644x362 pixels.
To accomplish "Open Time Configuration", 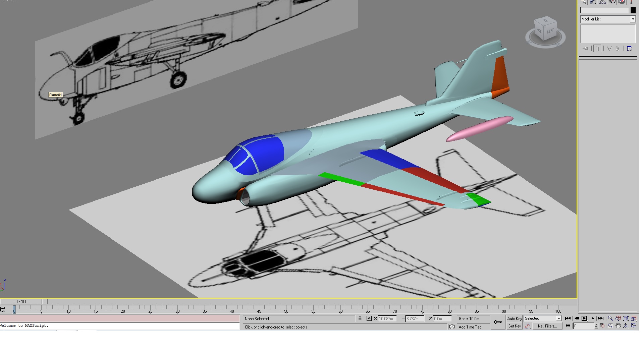I will click(602, 326).
